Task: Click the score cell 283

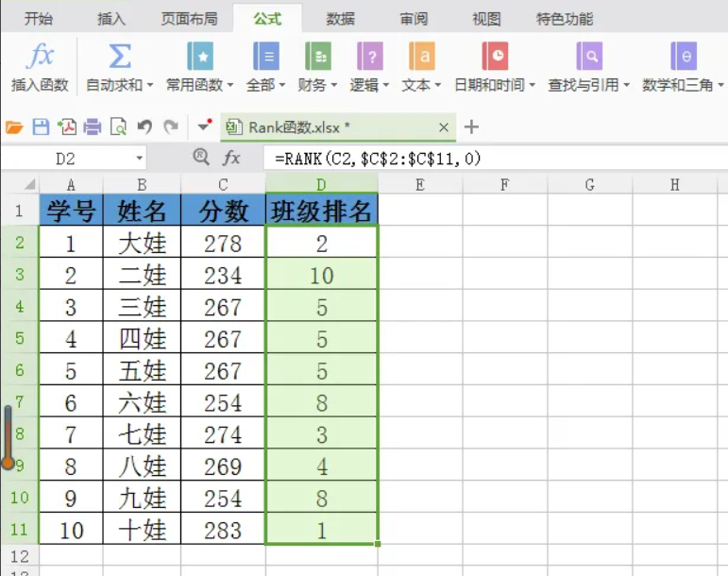Action: tap(223, 530)
